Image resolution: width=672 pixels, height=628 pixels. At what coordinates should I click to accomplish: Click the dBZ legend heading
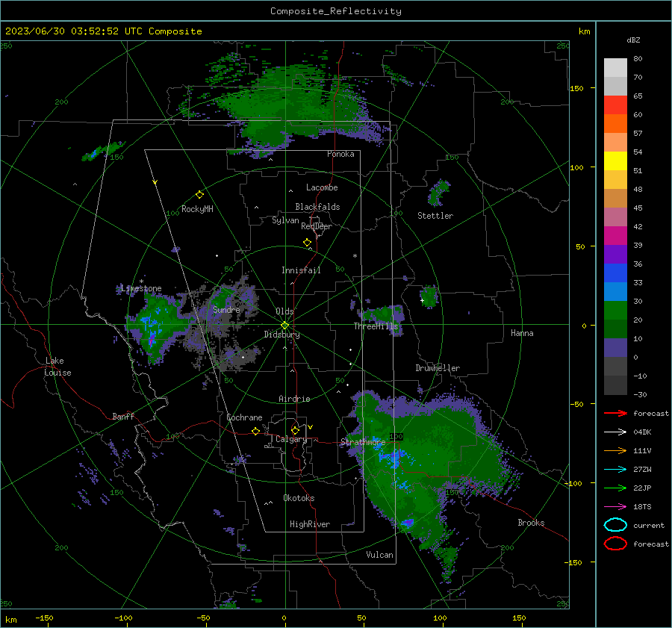coord(633,40)
